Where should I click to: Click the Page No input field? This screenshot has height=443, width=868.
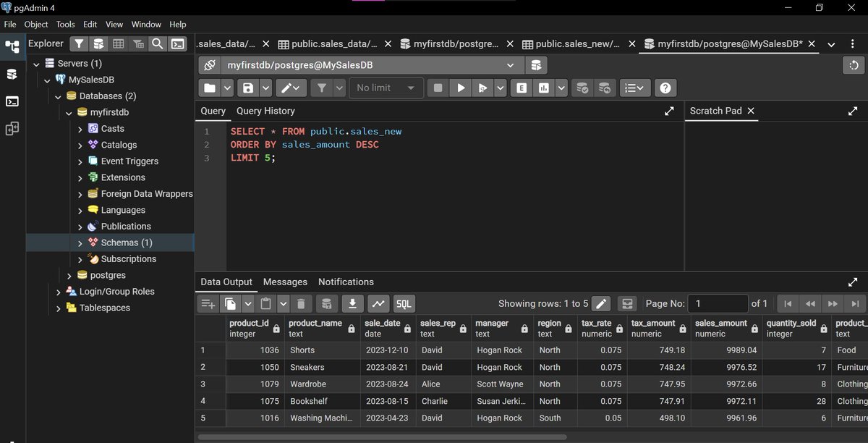coord(718,304)
